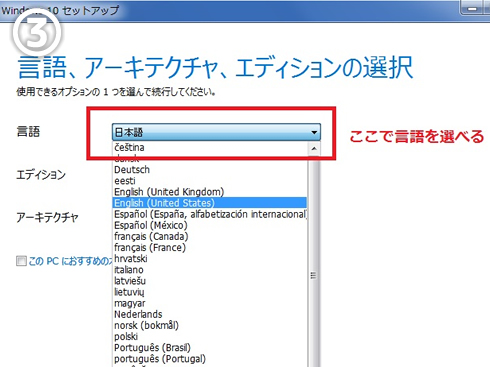Choose magyar from the list
This screenshot has height=367, width=490.
point(210,303)
